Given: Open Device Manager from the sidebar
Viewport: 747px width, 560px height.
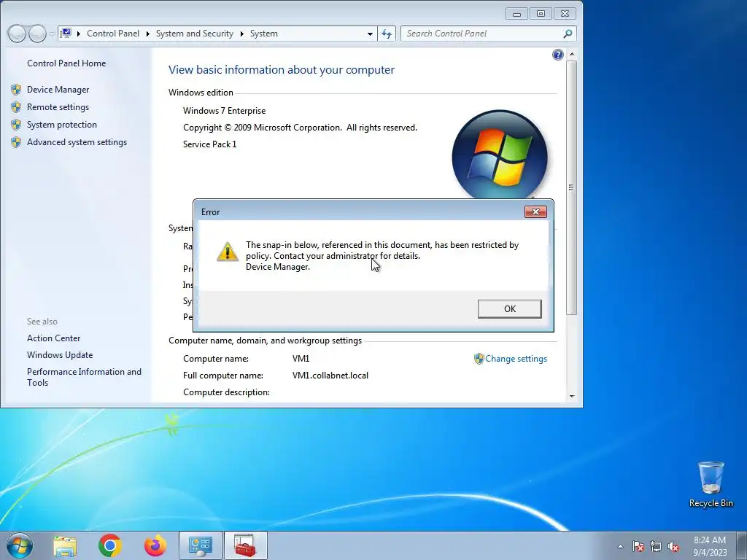Looking at the screenshot, I should coord(58,90).
